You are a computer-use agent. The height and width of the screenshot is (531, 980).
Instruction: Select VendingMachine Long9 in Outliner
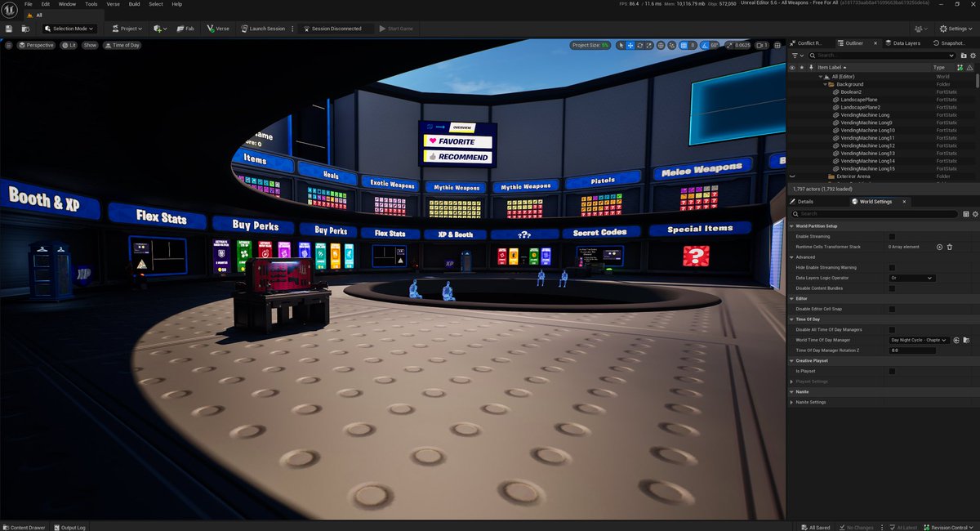[x=866, y=123]
